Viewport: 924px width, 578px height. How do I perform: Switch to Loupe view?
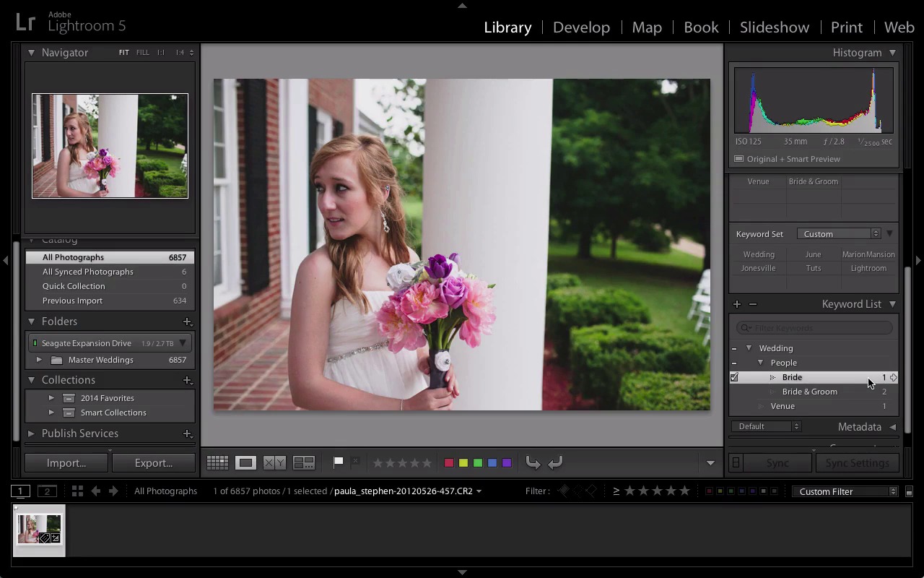coord(245,463)
